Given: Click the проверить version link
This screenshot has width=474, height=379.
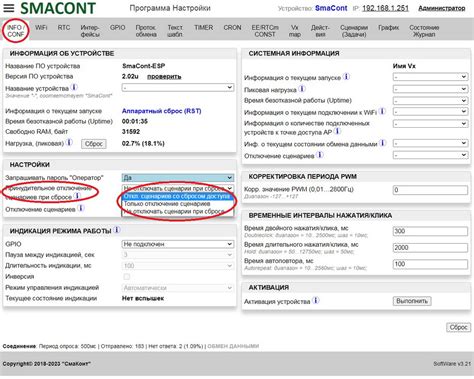Looking at the screenshot, I should [x=164, y=77].
